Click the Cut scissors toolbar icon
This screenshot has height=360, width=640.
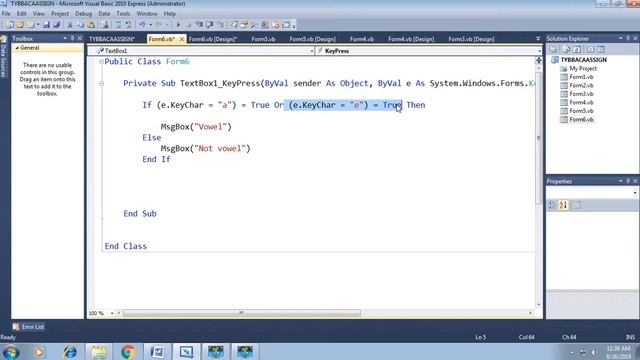tap(70, 25)
